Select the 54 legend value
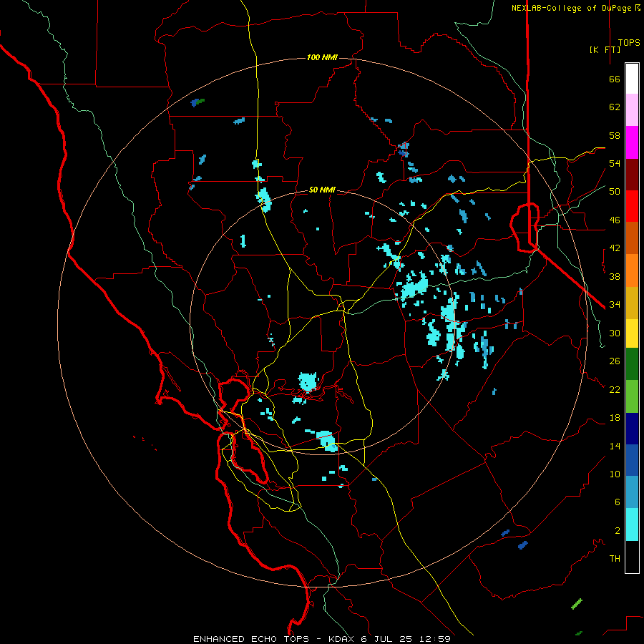Viewport: 644px width, 644px height. pos(615,163)
